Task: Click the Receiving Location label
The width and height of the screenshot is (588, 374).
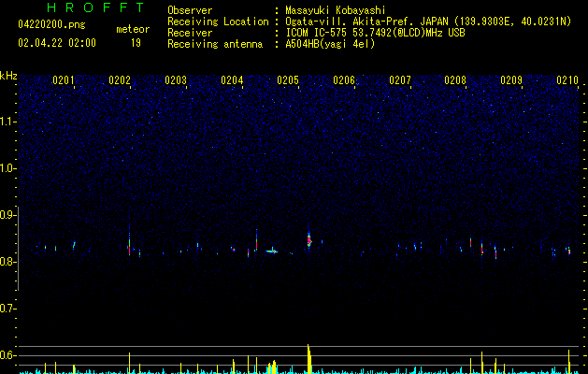Action: tap(218, 22)
